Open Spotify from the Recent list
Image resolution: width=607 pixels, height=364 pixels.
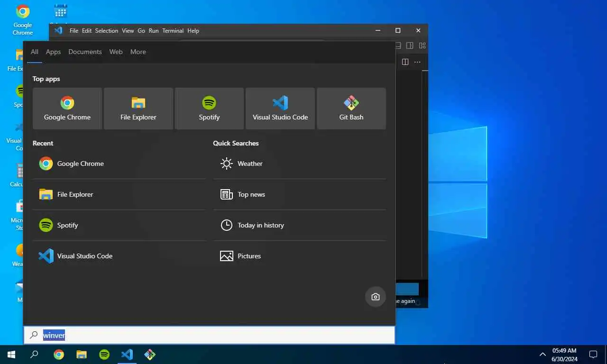coord(119,225)
